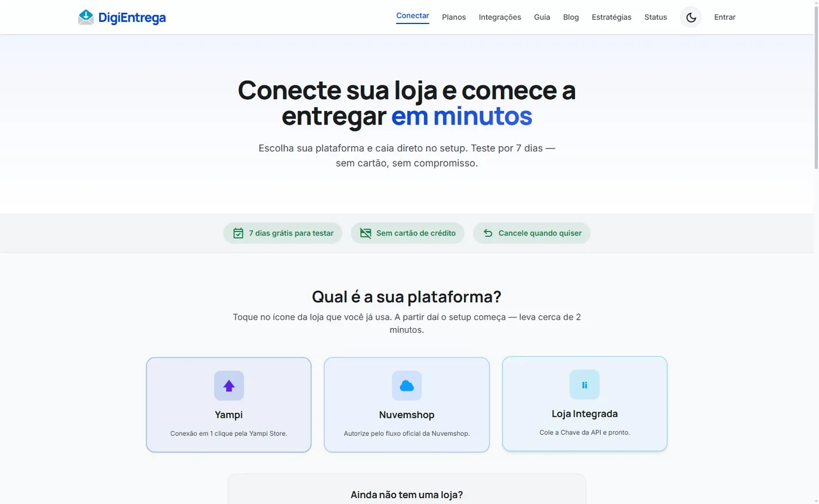The width and height of the screenshot is (819, 504).
Task: Click the 'Qual é a sua plataforma?' heading
Action: click(407, 296)
